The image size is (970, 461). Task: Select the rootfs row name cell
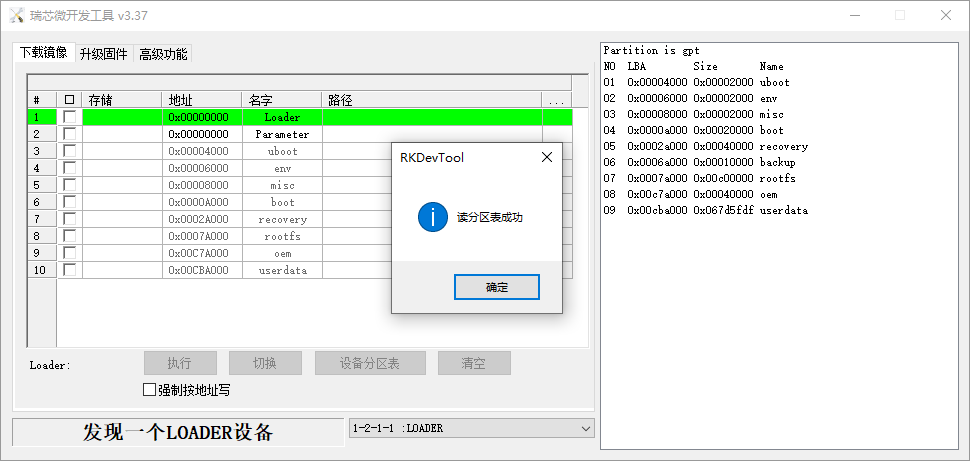click(x=282, y=236)
